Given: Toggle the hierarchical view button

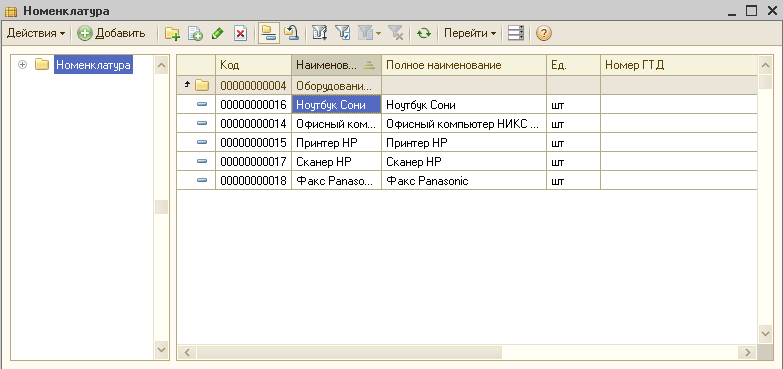Looking at the screenshot, I should (269, 33).
